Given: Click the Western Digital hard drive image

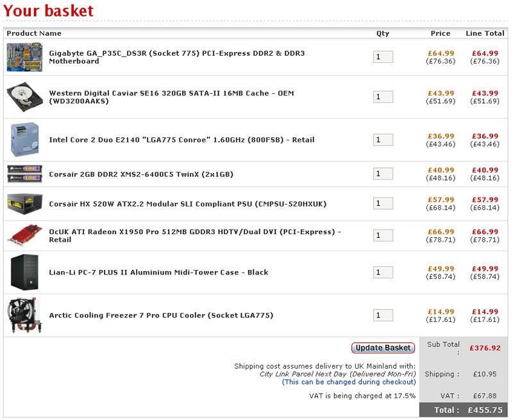Looking at the screenshot, I should [x=24, y=97].
